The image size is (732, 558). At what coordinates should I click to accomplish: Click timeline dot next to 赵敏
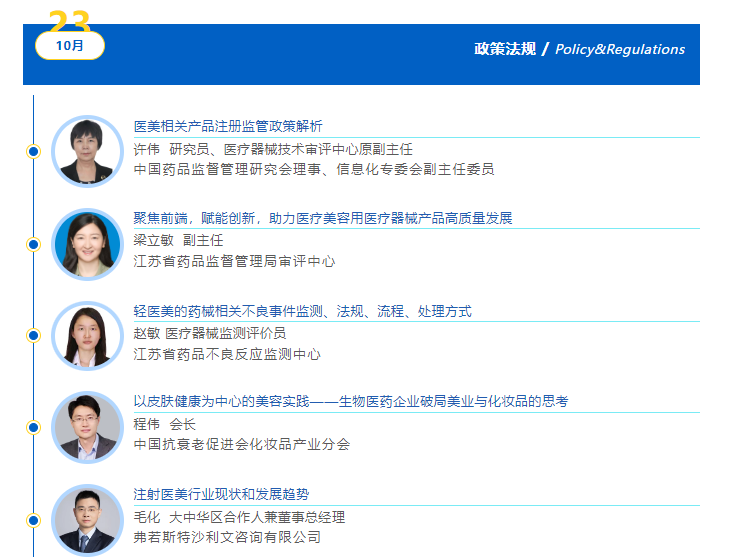[33, 335]
